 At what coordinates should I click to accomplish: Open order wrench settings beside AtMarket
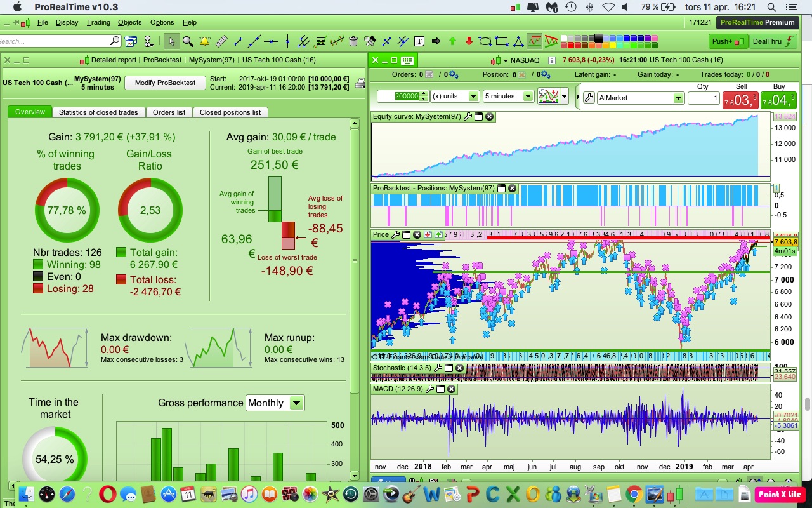tap(589, 98)
